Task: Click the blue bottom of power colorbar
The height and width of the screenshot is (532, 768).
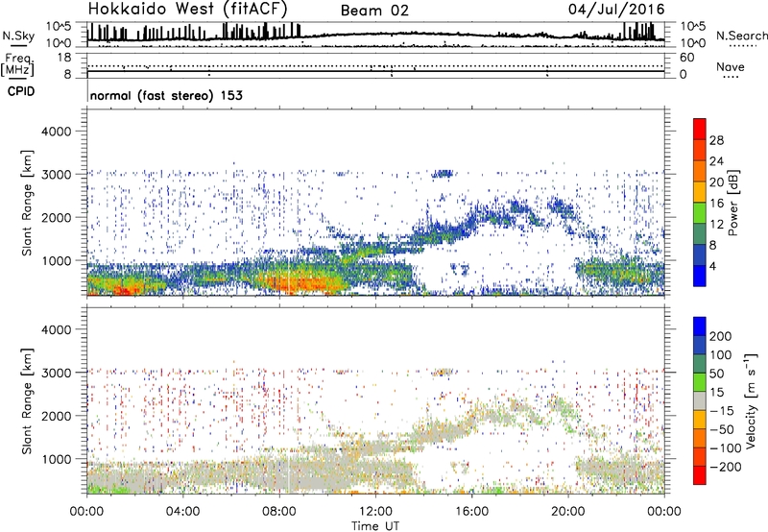Action: [700, 276]
